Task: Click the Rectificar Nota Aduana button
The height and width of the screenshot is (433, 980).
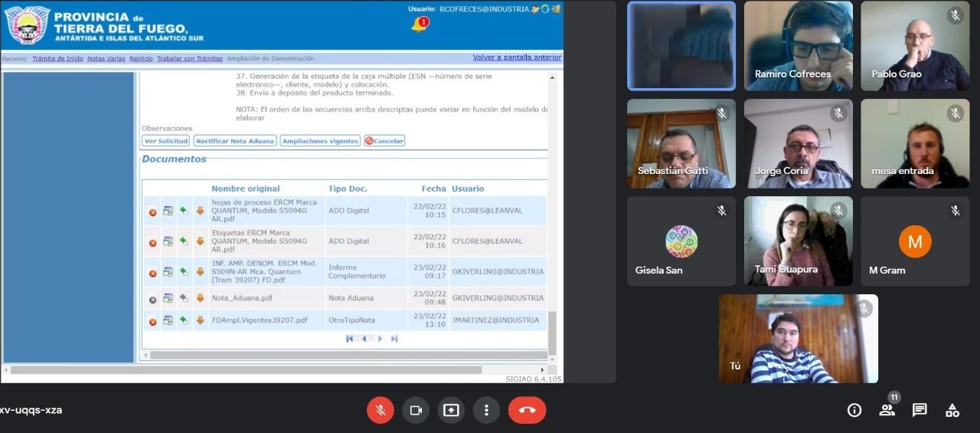Action: (x=234, y=141)
